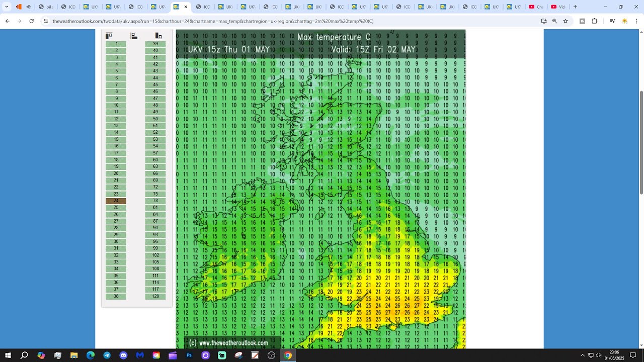Select chart hour 120

click(x=155, y=296)
